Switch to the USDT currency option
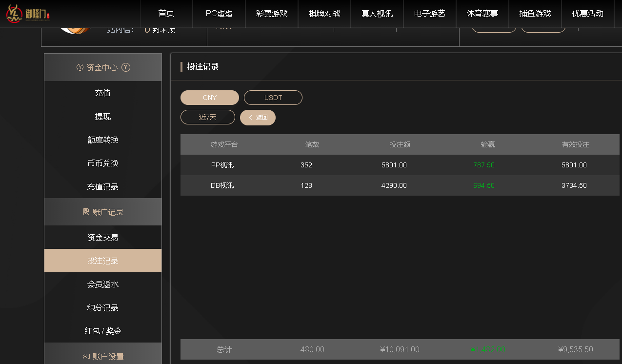This screenshot has width=622, height=364. (273, 98)
